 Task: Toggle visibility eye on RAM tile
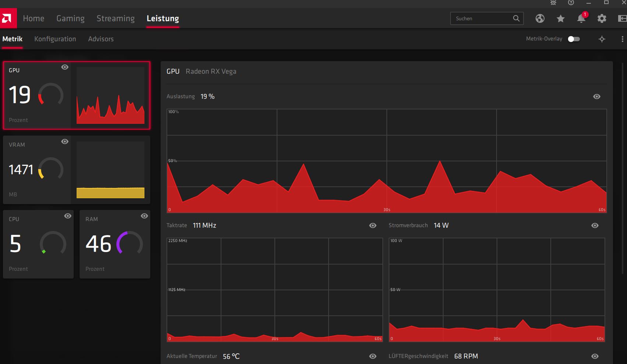pyautogui.click(x=144, y=216)
